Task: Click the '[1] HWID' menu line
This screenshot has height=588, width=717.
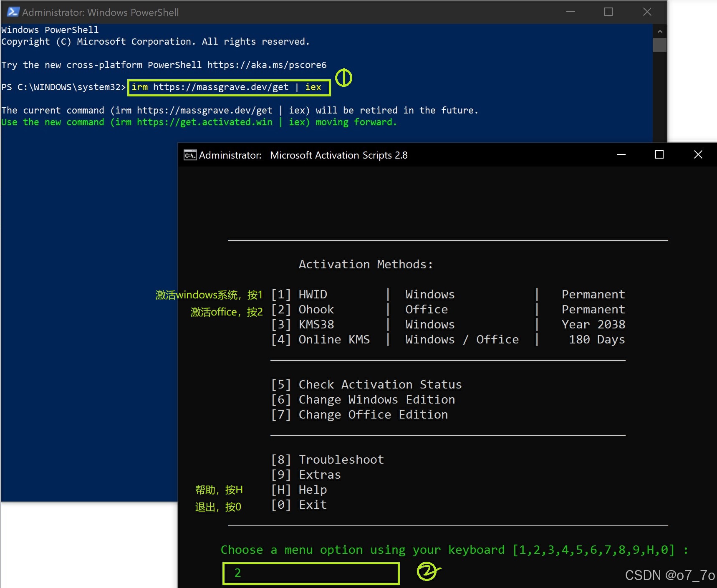Action: 448,294
